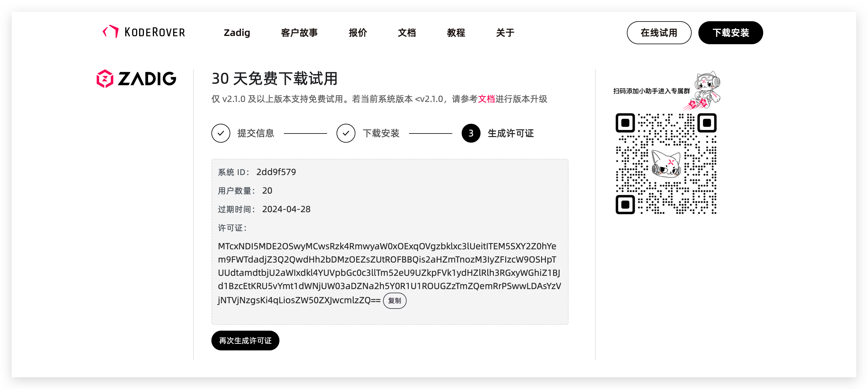The image size is (868, 389).
Task: Click the Zadig hexagon logo
Action: click(105, 79)
